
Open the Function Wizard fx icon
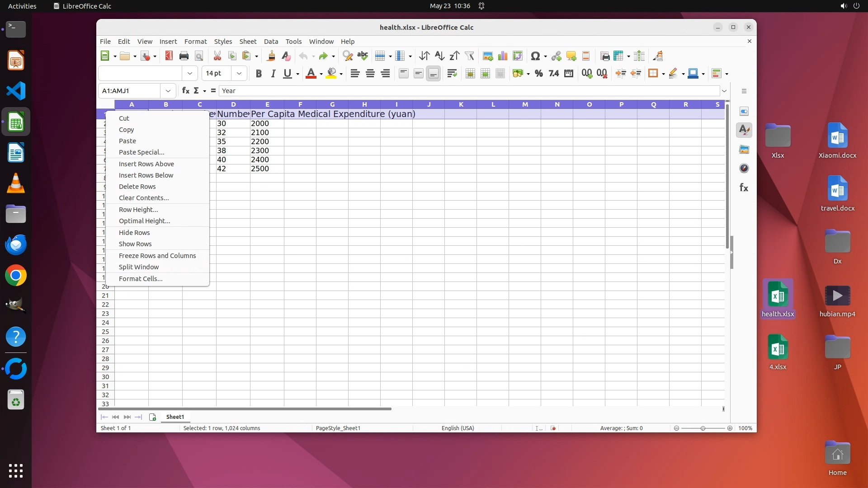pyautogui.click(x=185, y=91)
